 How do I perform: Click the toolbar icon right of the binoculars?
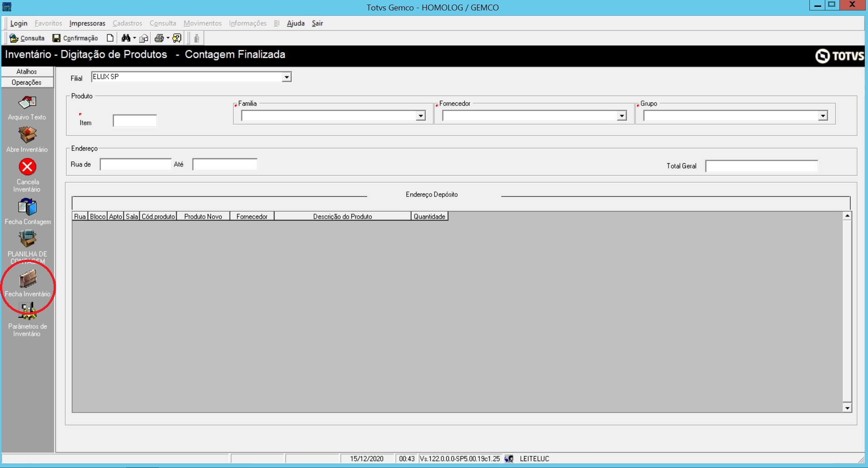coord(144,38)
